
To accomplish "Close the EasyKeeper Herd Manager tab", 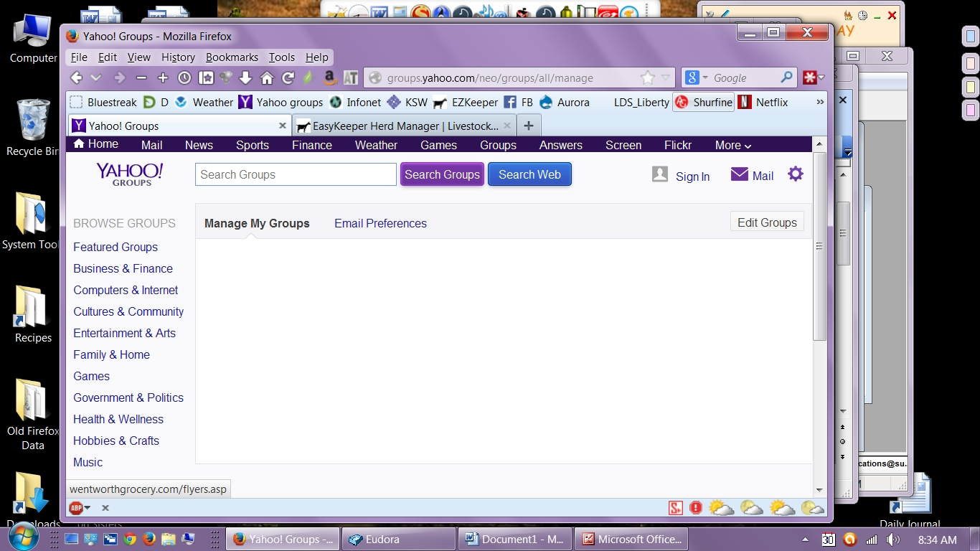I will coord(507,126).
